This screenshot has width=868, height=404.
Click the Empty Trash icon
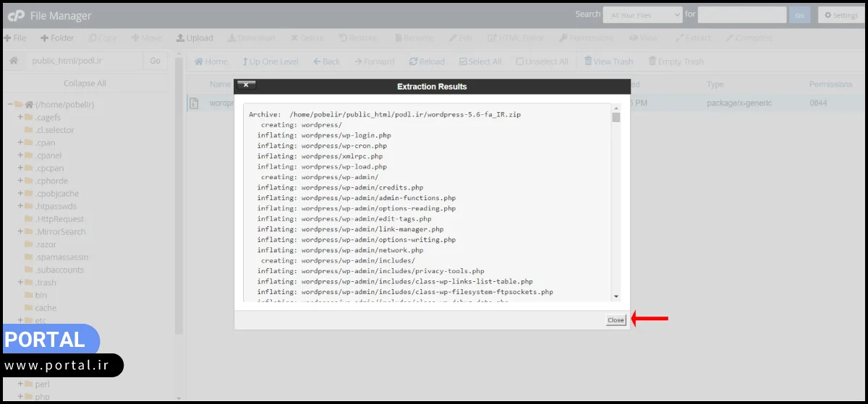(x=676, y=61)
